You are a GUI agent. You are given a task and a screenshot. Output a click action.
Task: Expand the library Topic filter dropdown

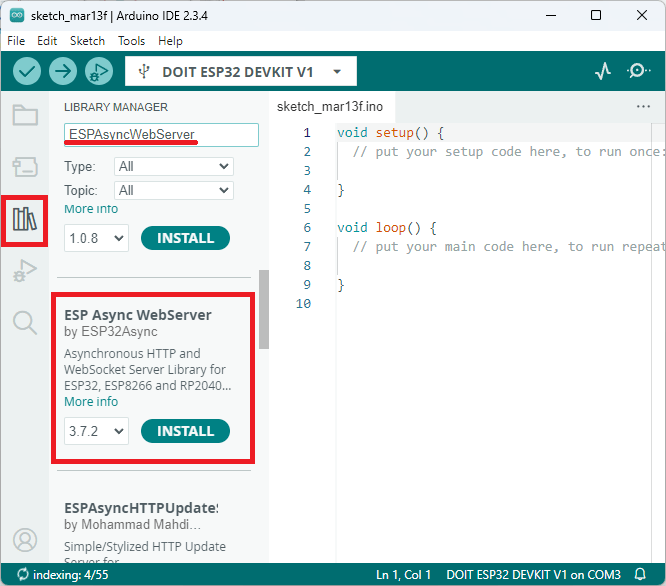[x=173, y=190]
